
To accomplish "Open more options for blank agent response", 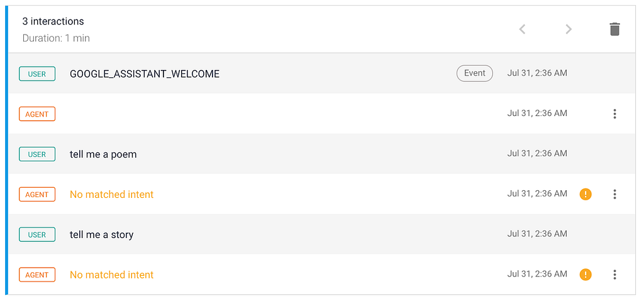I will [x=614, y=114].
